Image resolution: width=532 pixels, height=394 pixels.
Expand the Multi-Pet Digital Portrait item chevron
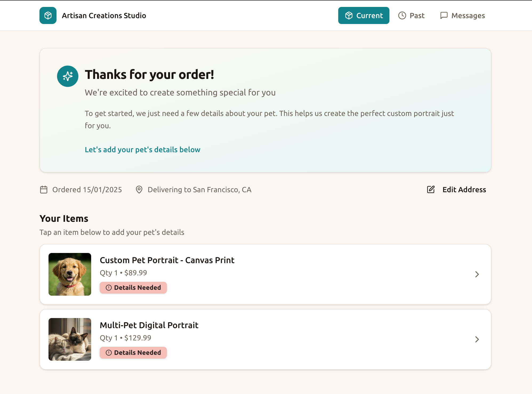(477, 340)
